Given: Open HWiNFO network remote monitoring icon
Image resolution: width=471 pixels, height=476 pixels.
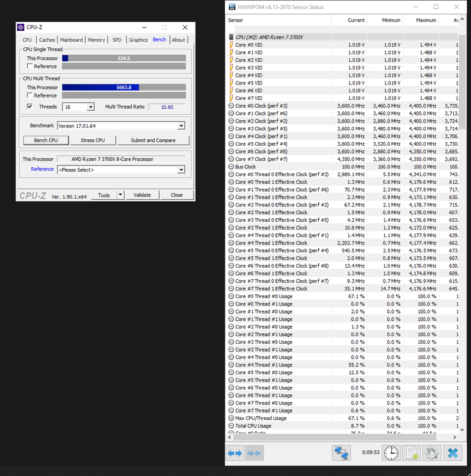Looking at the screenshot, I should pyautogui.click(x=341, y=453).
